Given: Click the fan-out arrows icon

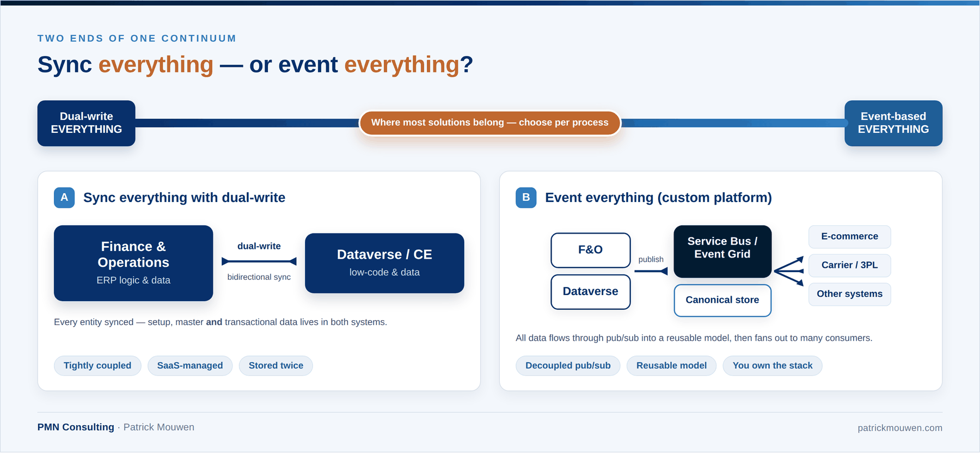Looking at the screenshot, I should coord(789,271).
